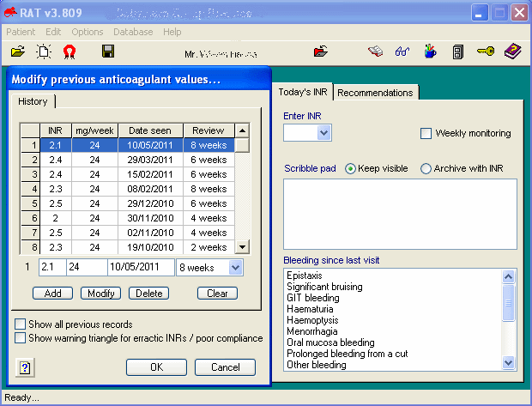
Task: Open the Enter INR dropdown
Action: coord(324,133)
